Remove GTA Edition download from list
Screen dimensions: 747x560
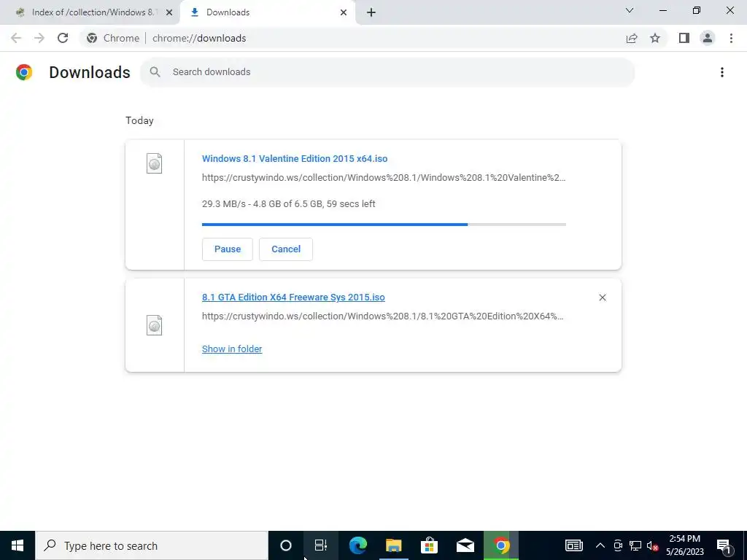click(x=603, y=297)
